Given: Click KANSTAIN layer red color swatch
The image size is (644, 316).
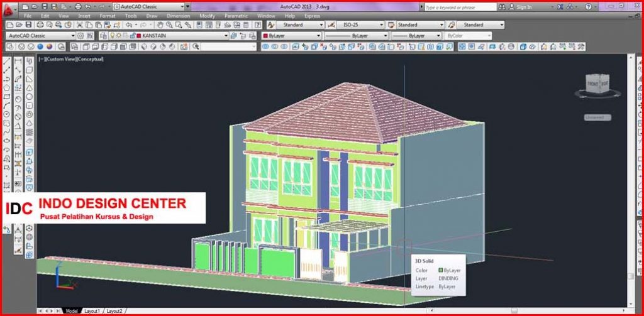Looking at the screenshot, I should [139, 36].
